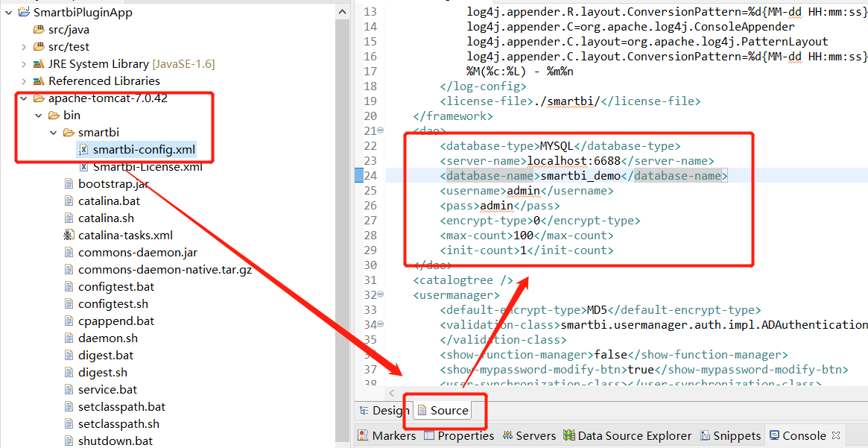The width and height of the screenshot is (868, 448).
Task: Click the catalina-tasks.xml Ant file icon
Action: 69,236
